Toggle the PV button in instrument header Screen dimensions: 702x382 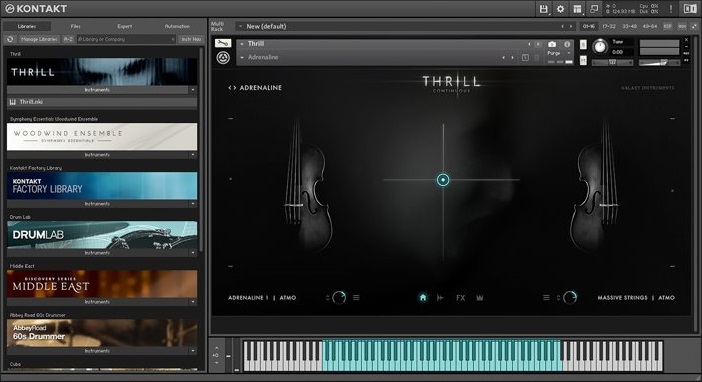point(686,60)
